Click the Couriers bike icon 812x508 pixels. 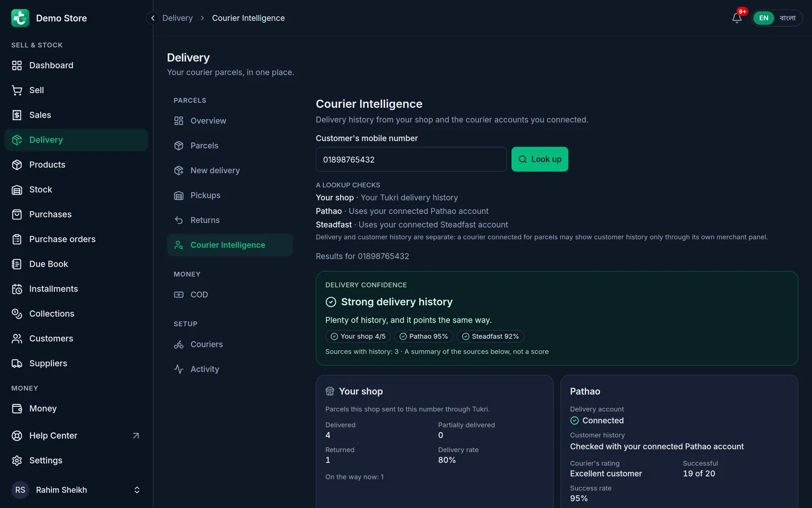[x=179, y=345]
